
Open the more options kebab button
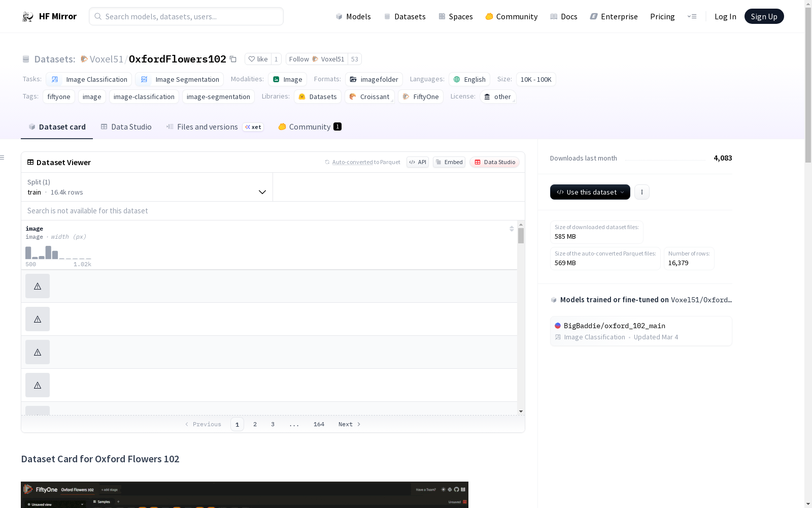click(x=642, y=192)
